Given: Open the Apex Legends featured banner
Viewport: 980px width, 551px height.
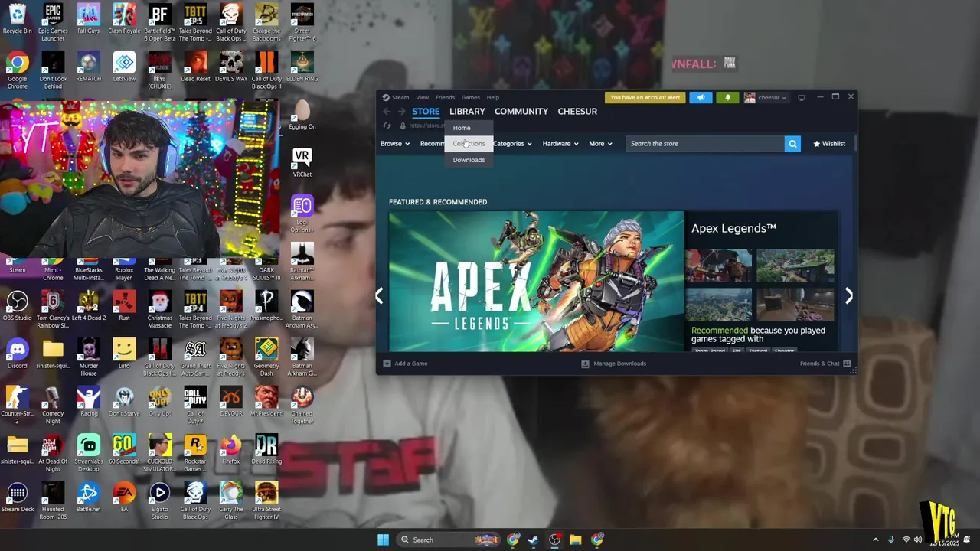Looking at the screenshot, I should pos(536,282).
